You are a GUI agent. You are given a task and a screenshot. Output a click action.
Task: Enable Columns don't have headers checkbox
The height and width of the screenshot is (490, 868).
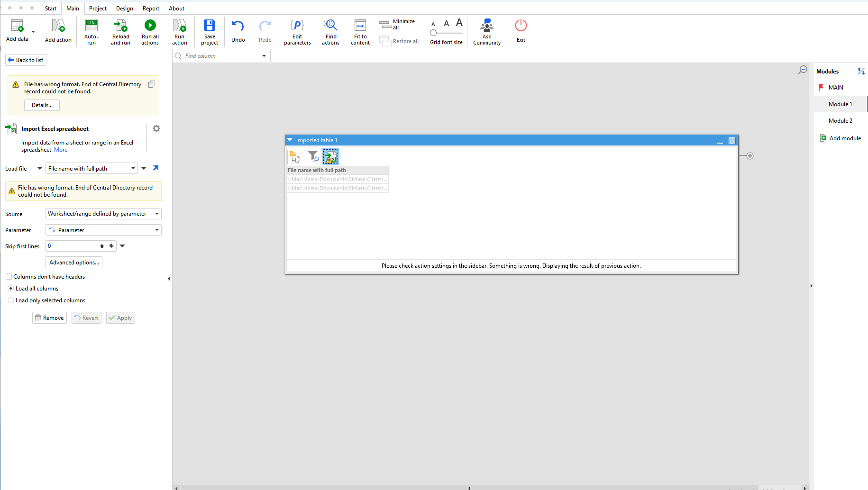pos(9,277)
